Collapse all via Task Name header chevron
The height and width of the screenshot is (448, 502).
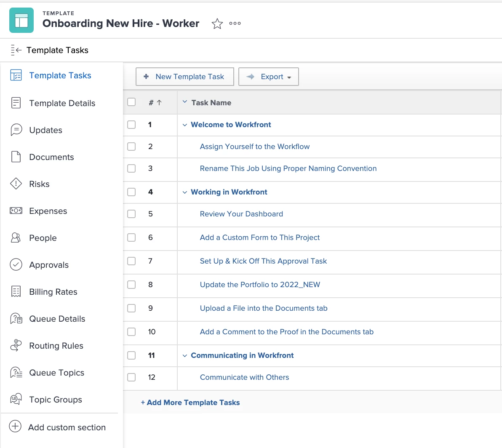coord(185,102)
